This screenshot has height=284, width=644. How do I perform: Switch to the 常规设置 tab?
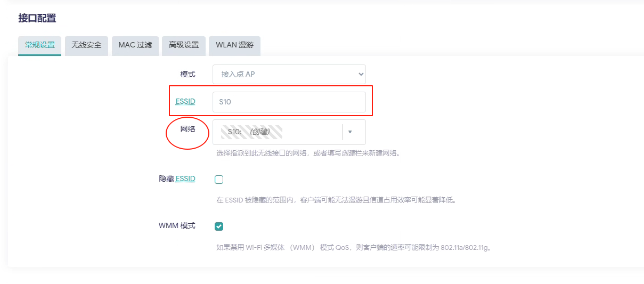[39, 45]
